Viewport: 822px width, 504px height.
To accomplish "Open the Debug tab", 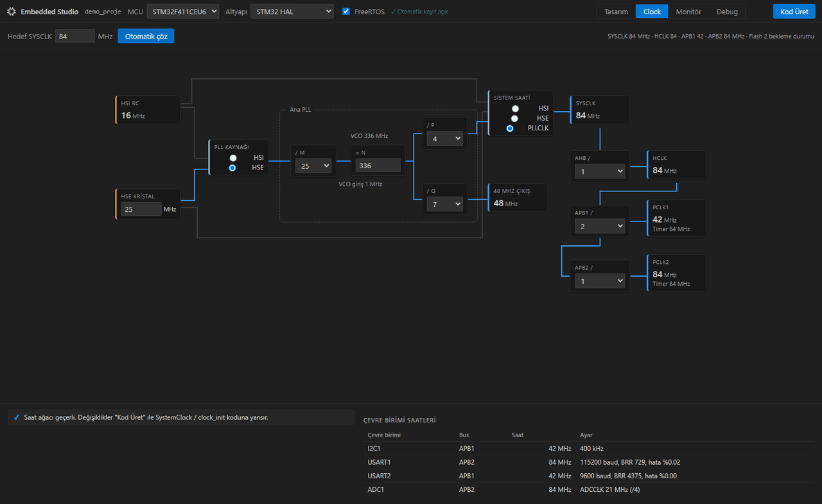I will 727,12.
